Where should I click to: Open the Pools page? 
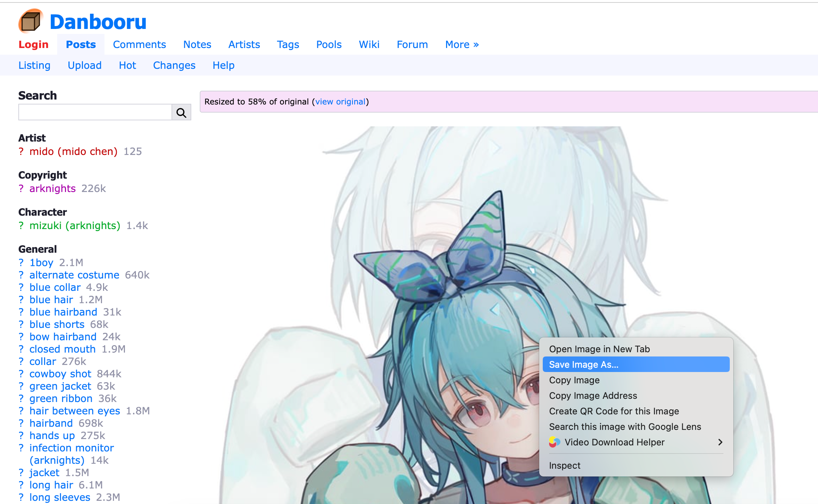pos(329,44)
